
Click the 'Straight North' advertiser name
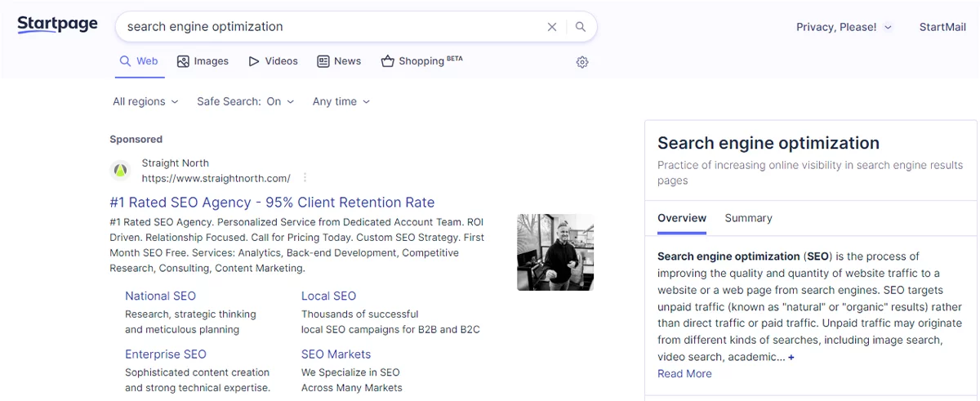click(175, 163)
